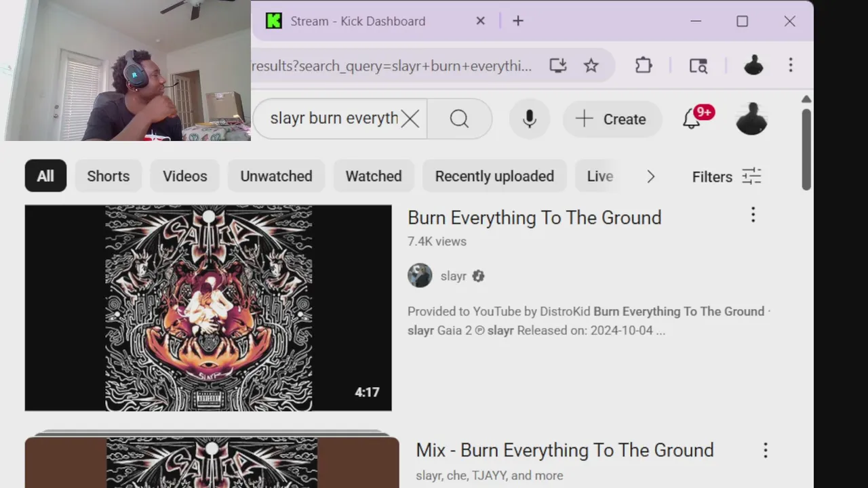
Task: Open the tab search icon in the toolbar
Action: [698, 66]
